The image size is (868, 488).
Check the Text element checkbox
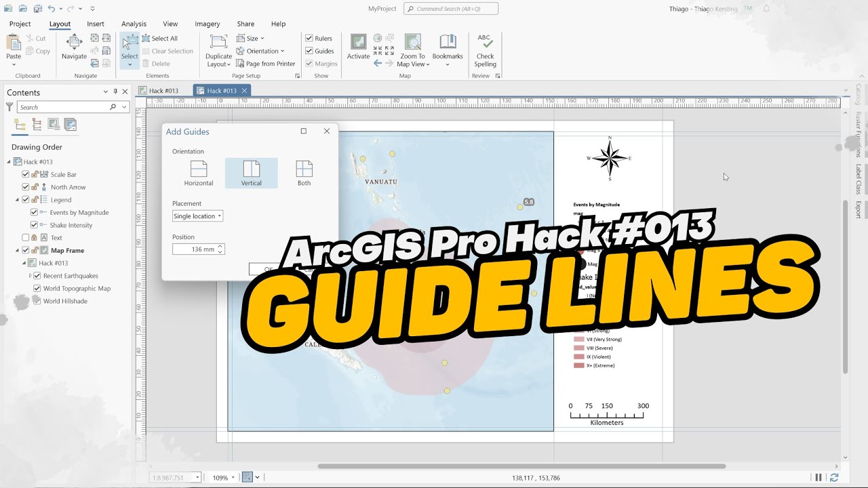point(26,238)
